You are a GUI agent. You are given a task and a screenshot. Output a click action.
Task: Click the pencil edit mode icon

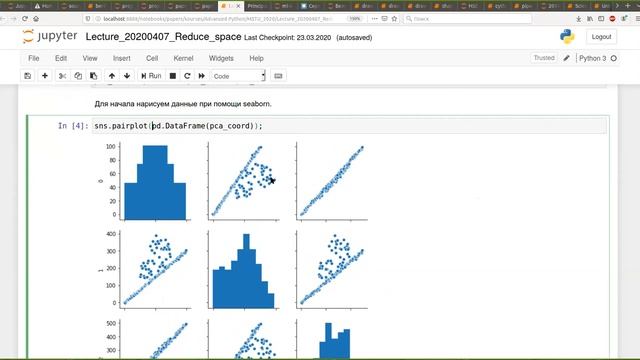click(x=566, y=58)
